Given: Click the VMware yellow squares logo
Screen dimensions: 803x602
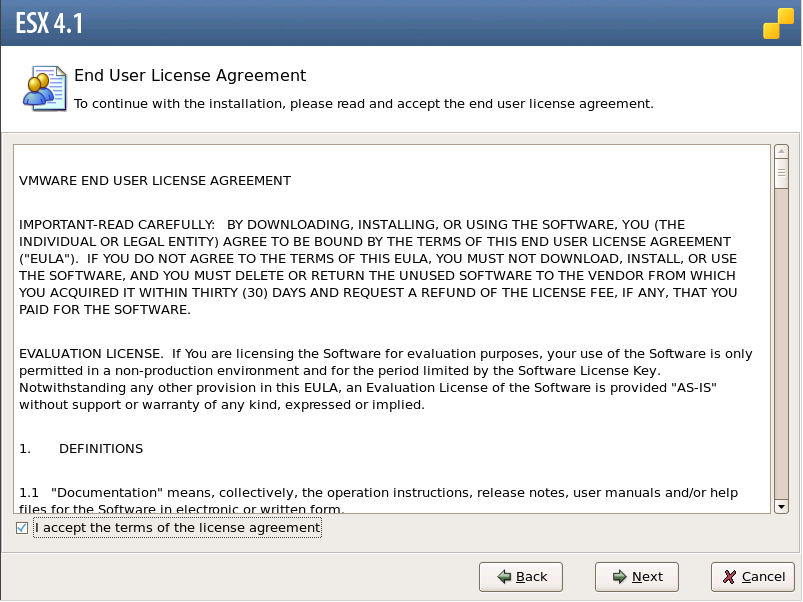Looking at the screenshot, I should (x=778, y=24).
